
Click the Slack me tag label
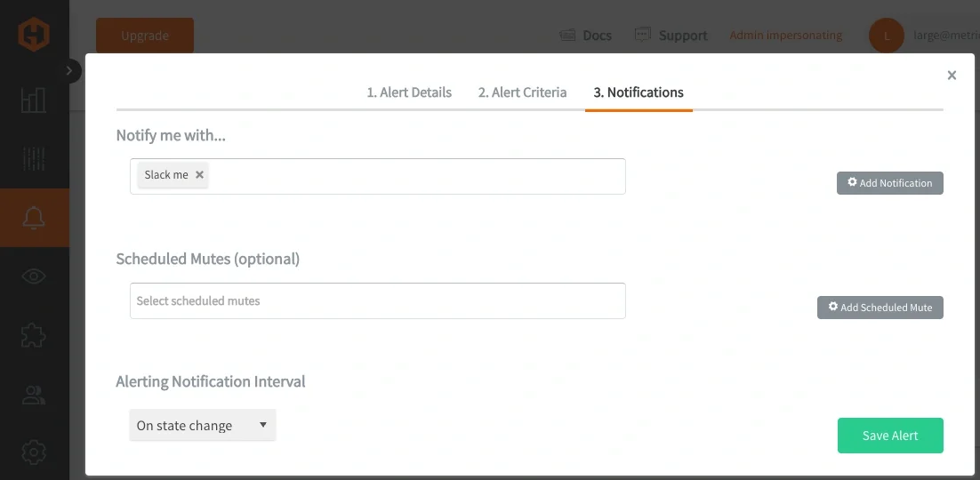coord(166,175)
